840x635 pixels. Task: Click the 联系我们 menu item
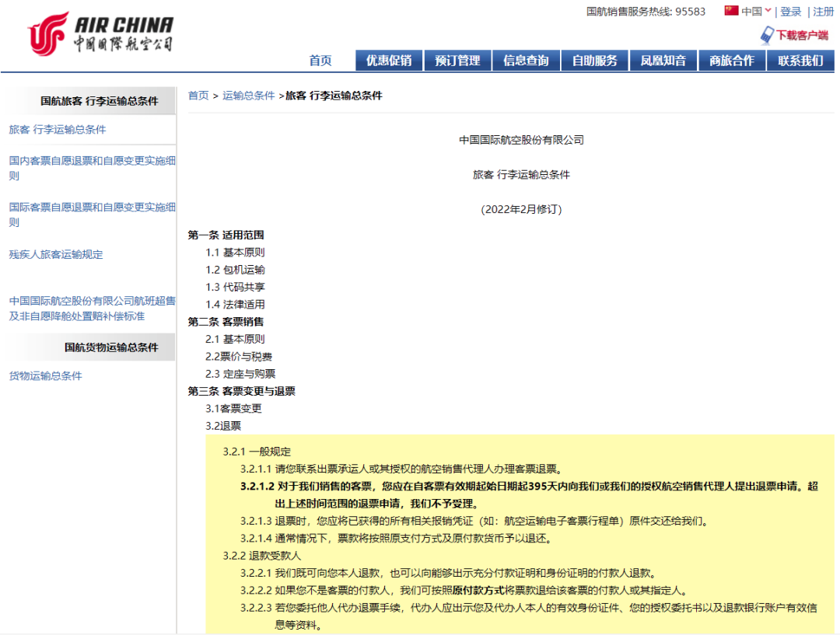tap(800, 61)
